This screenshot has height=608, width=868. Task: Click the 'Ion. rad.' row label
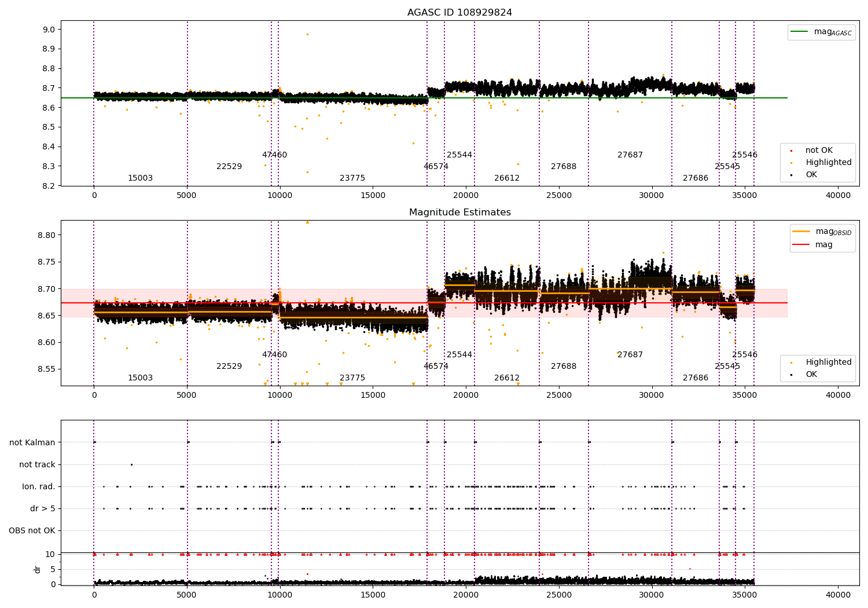click(x=39, y=487)
